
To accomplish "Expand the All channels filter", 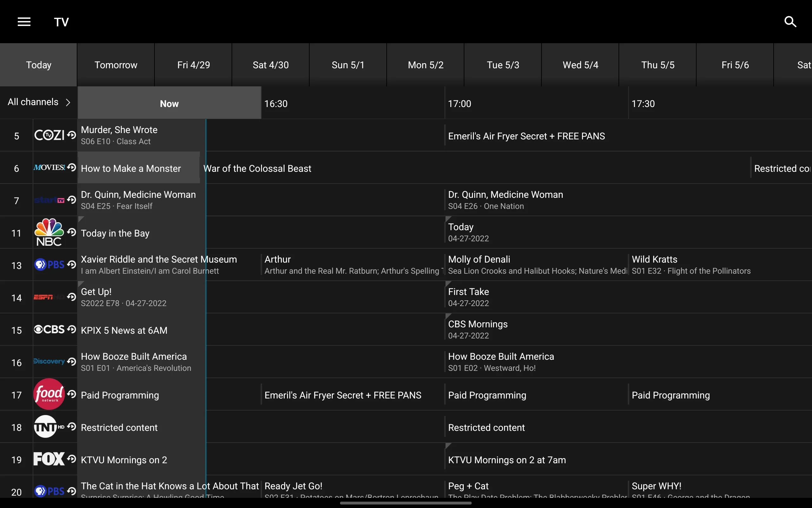I will tap(39, 102).
